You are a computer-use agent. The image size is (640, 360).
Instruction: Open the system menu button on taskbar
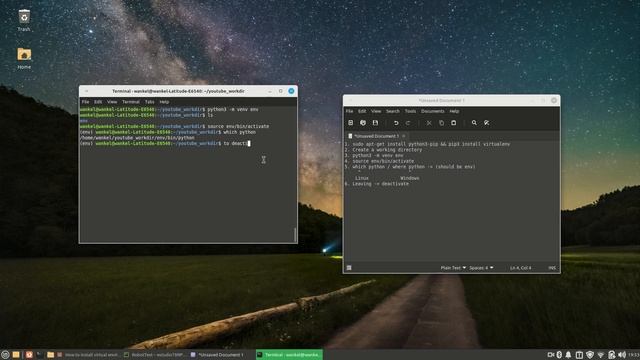tap(5, 355)
